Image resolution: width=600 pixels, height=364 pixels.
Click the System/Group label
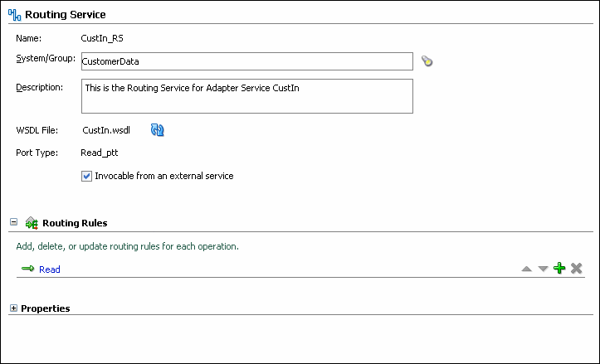pos(46,59)
